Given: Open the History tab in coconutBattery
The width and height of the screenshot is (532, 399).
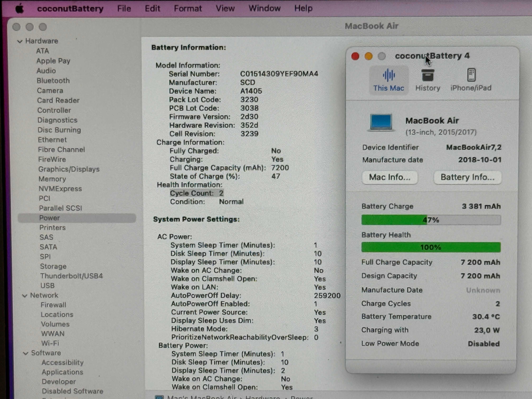Looking at the screenshot, I should click(428, 81).
